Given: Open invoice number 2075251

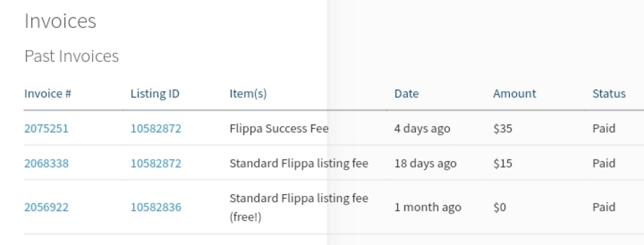Looking at the screenshot, I should point(46,128).
